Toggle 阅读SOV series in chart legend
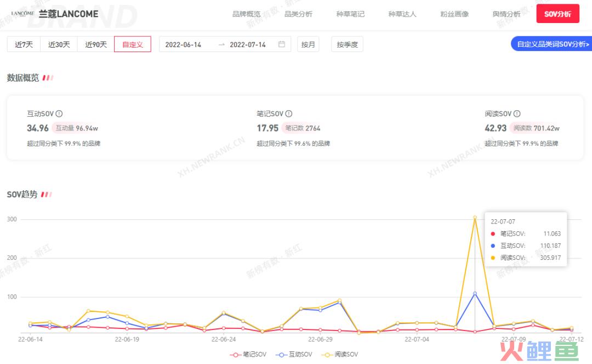The image size is (592, 364). tap(339, 355)
